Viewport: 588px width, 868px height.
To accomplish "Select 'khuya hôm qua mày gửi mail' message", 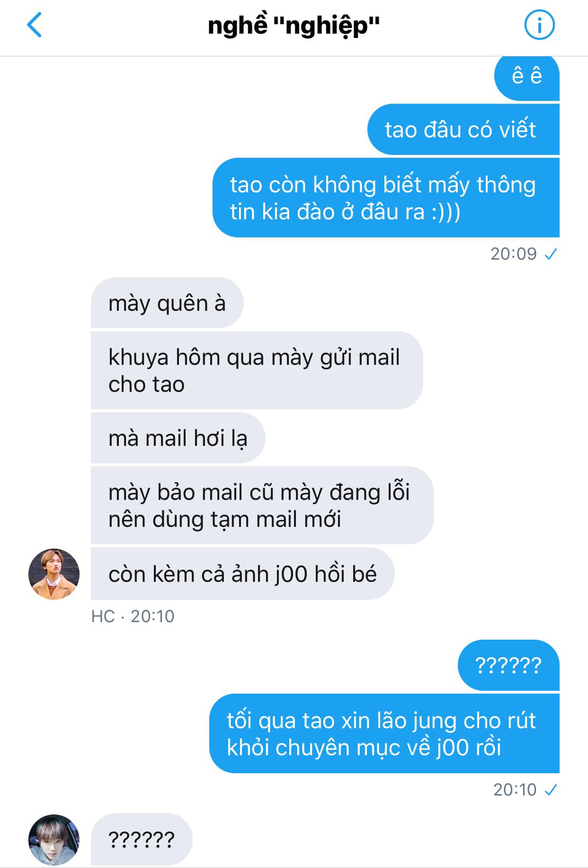I will coord(257,371).
